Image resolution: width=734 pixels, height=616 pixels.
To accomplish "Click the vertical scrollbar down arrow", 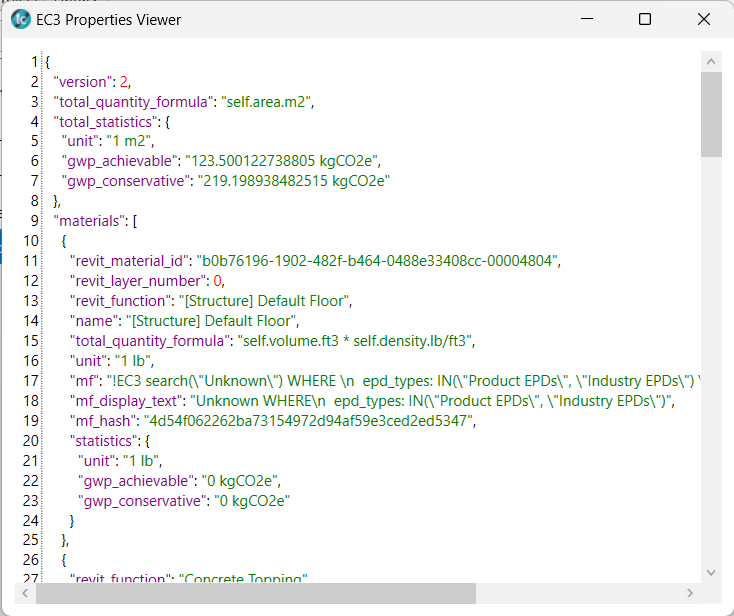I will [x=711, y=572].
